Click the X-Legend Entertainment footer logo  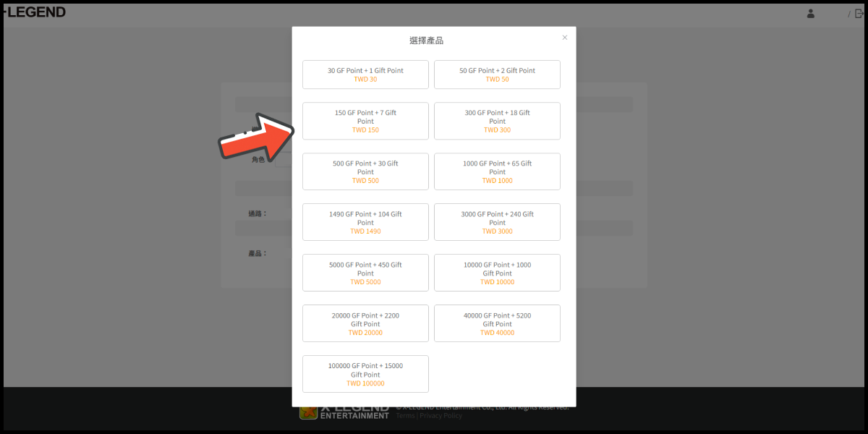[x=344, y=412]
